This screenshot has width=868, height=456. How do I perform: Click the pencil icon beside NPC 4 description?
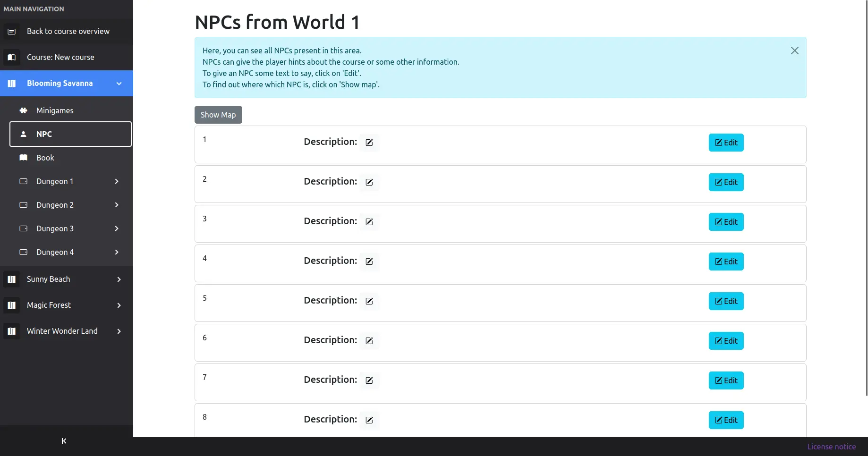[369, 262]
